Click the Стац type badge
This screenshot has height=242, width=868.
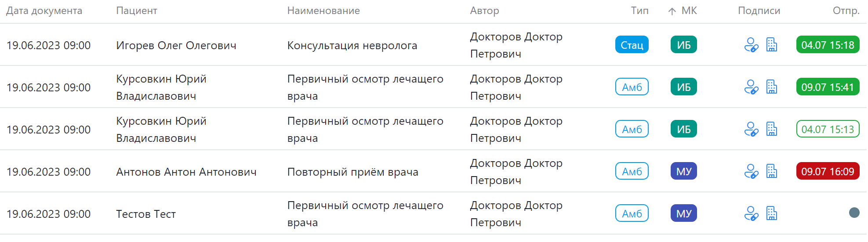632,45
